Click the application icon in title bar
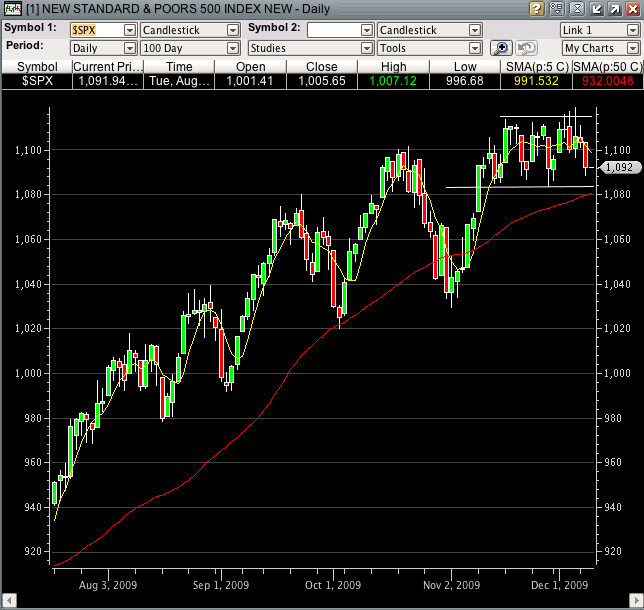 click(8, 8)
